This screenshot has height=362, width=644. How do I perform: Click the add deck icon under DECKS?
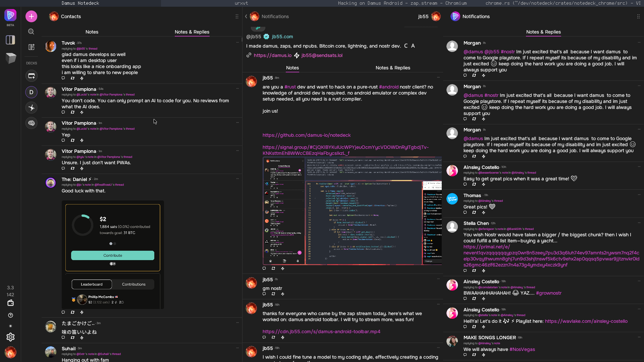click(31, 76)
